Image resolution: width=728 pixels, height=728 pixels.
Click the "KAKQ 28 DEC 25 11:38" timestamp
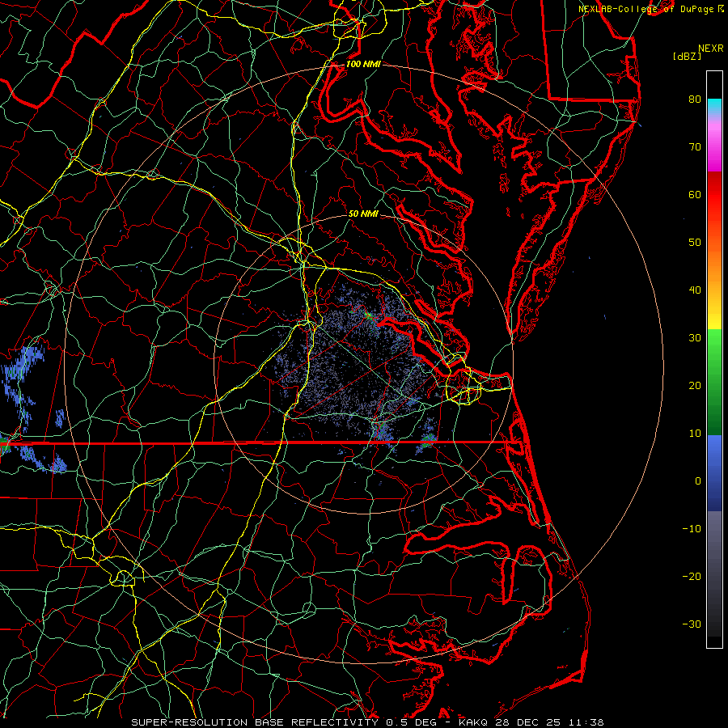click(x=531, y=722)
